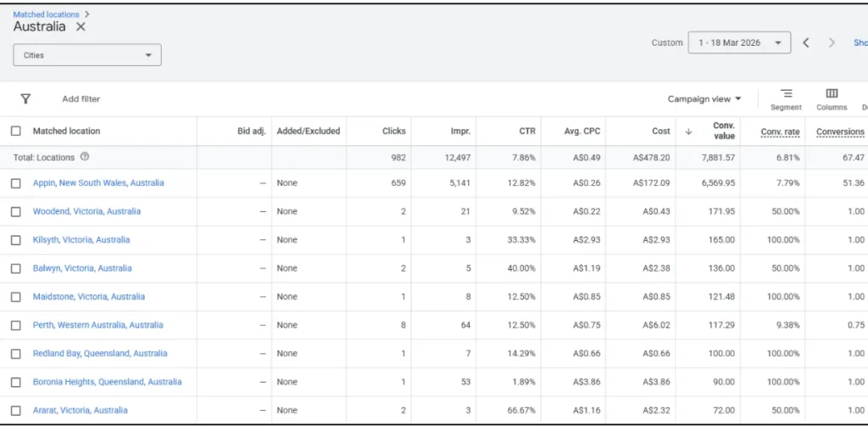Open Ararat, Victoria link
Image resolution: width=868 pixels, height=426 pixels.
(81, 411)
